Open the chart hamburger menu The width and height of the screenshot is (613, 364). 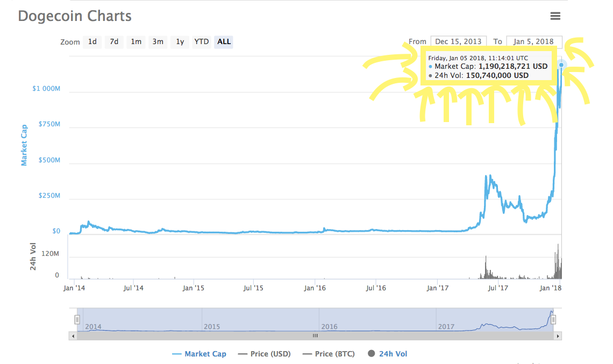pyautogui.click(x=555, y=16)
